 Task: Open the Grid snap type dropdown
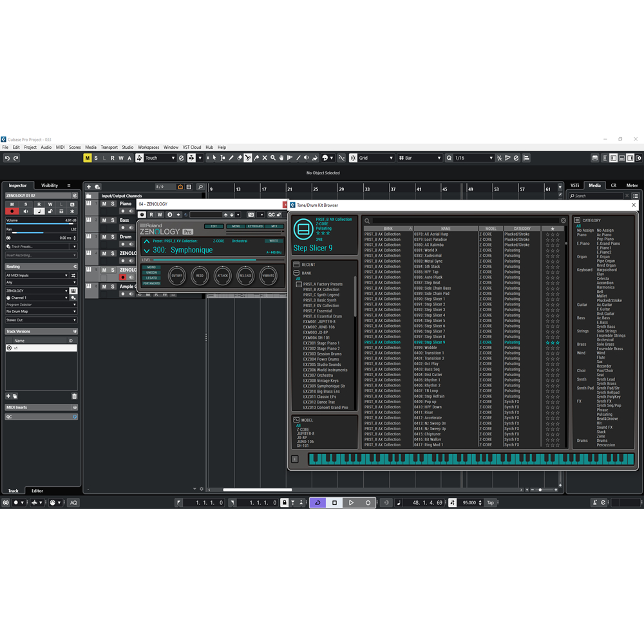click(x=376, y=158)
